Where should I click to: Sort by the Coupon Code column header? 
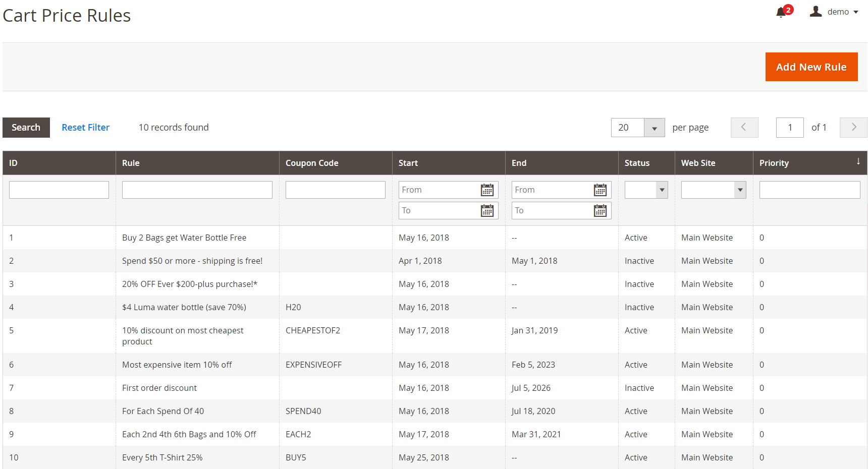(x=336, y=163)
